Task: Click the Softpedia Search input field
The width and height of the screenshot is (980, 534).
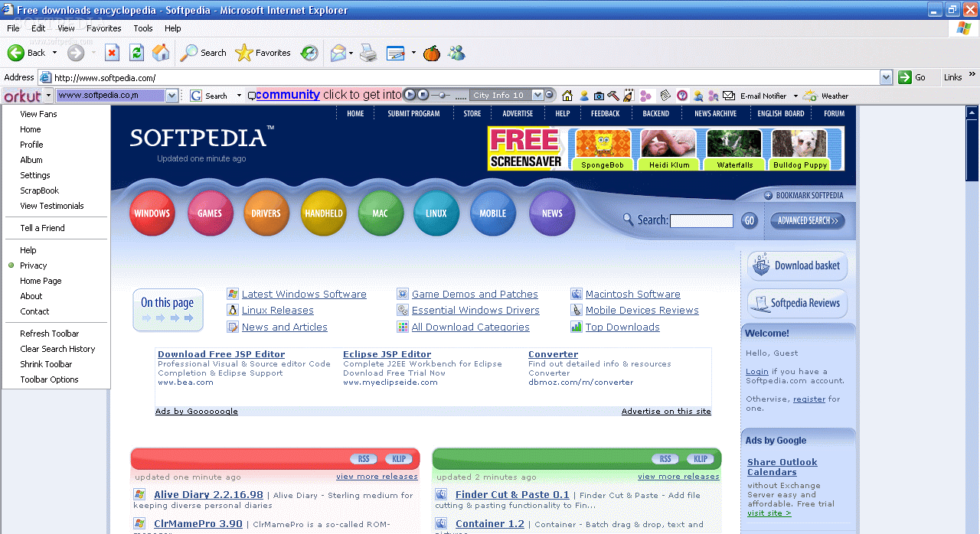Action: click(701, 221)
